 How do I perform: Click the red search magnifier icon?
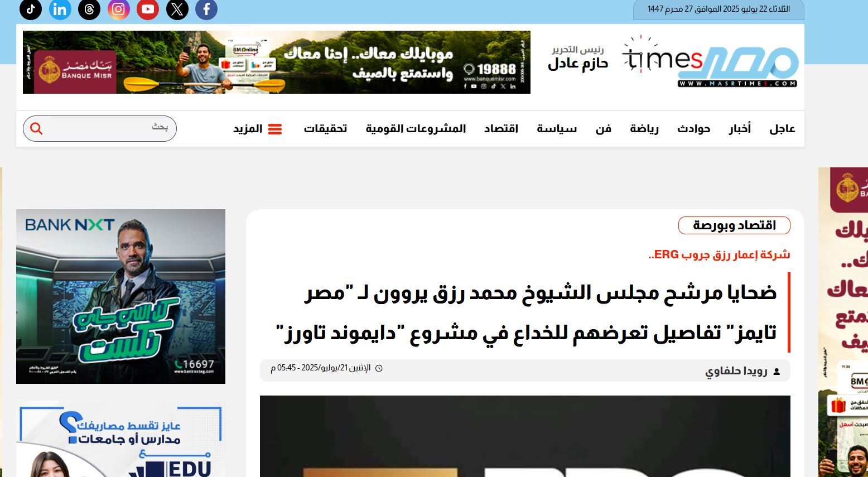(36, 129)
